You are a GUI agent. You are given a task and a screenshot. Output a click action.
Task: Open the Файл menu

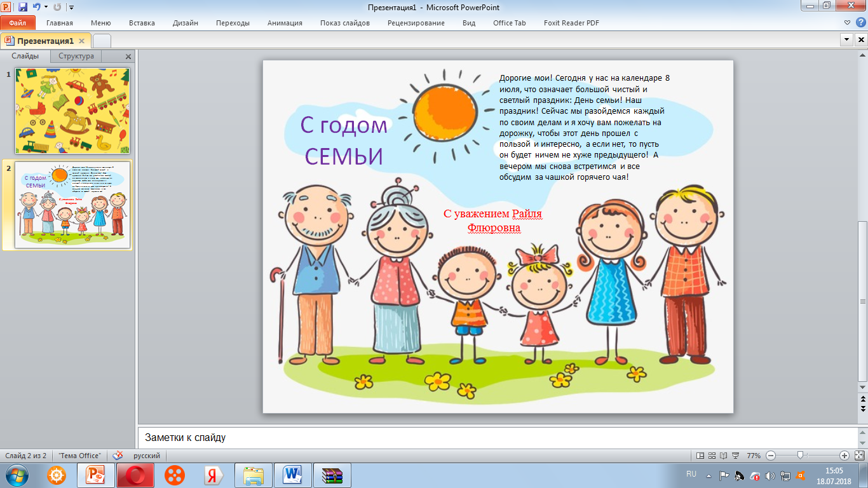click(x=18, y=23)
